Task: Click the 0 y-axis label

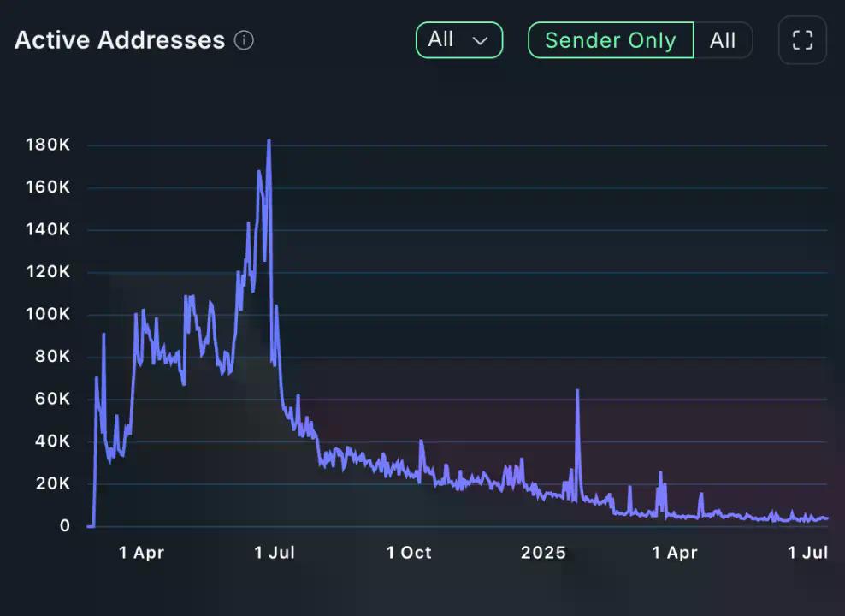Action: (x=65, y=525)
